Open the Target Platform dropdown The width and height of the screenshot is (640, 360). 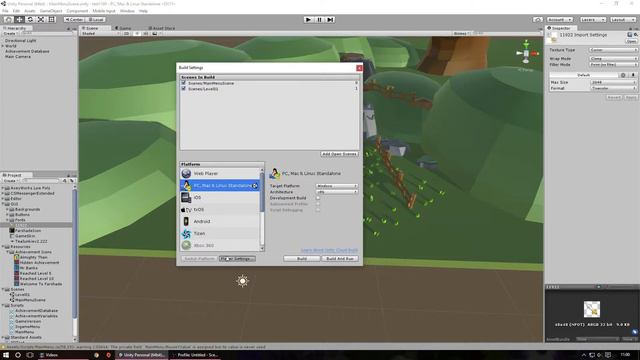tap(337, 186)
